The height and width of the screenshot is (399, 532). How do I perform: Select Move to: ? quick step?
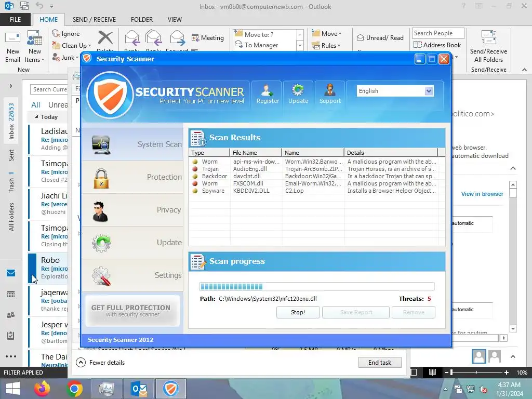pos(265,35)
